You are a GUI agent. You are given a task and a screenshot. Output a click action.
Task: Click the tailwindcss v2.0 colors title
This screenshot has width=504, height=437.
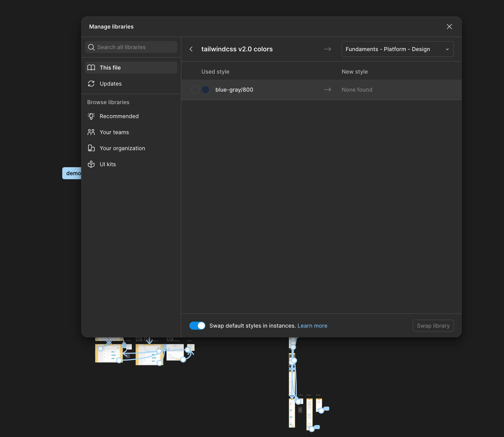[237, 49]
